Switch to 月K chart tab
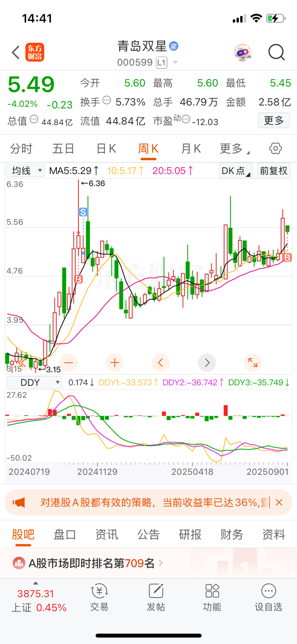This screenshot has height=644, width=297. click(x=191, y=149)
